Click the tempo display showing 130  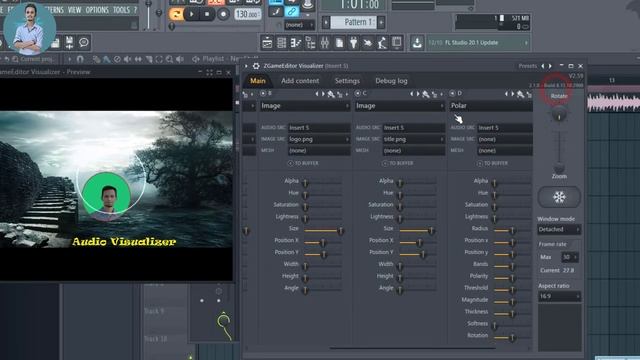(248, 14)
